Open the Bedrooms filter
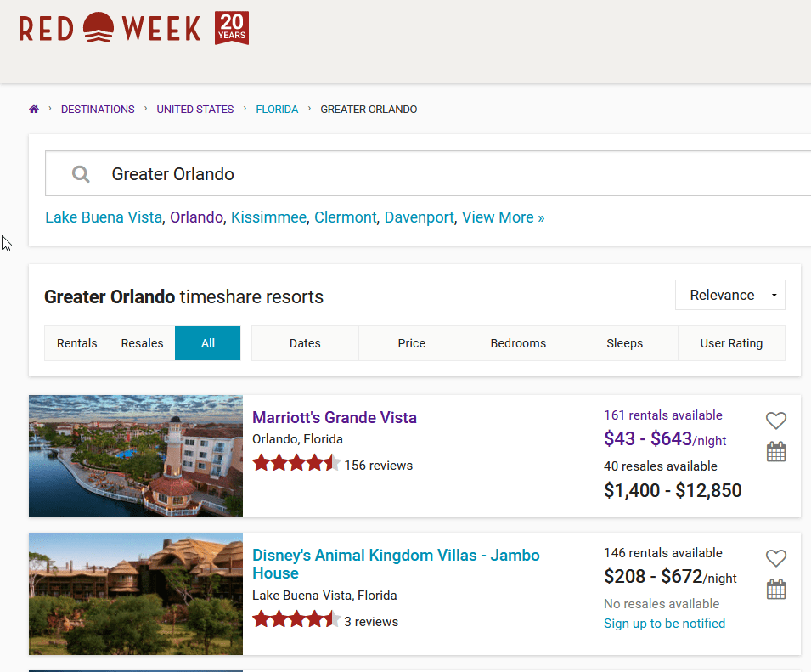This screenshot has width=811, height=672. (x=518, y=343)
